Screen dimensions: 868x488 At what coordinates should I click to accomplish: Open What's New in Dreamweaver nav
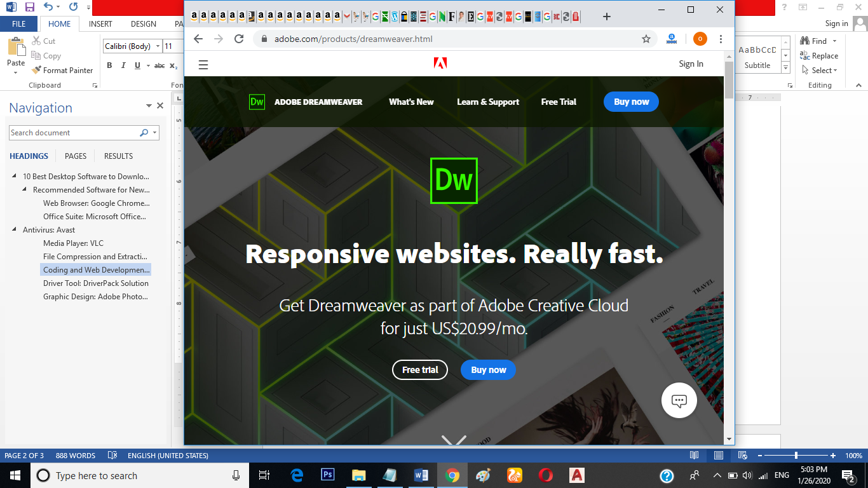point(412,102)
